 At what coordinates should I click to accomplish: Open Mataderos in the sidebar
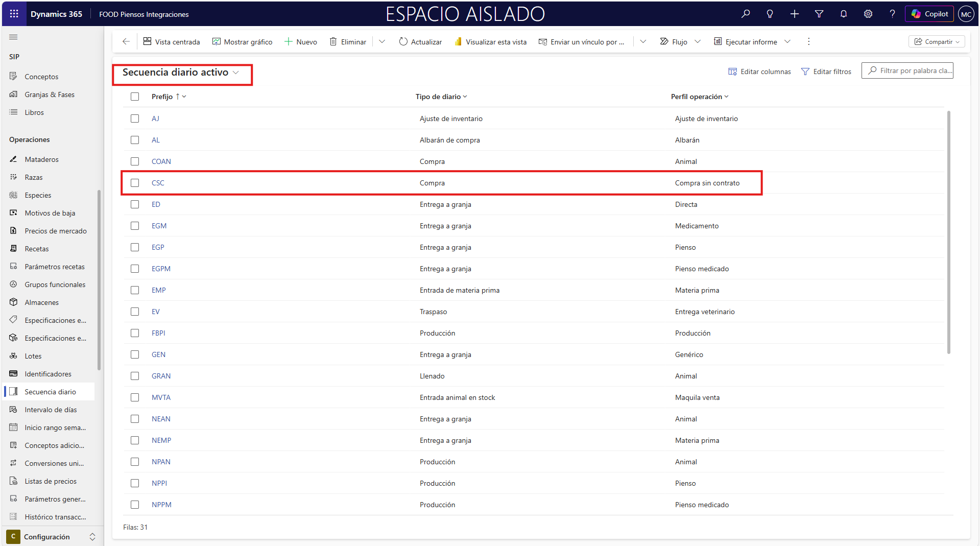click(x=41, y=159)
